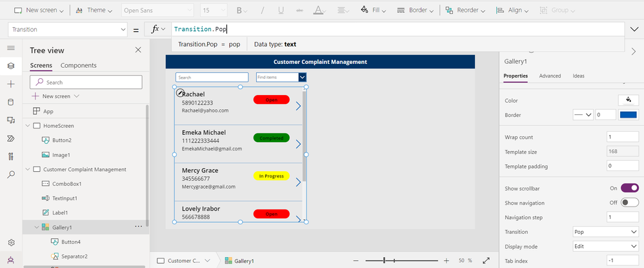Image resolution: width=644 pixels, height=268 pixels.
Task: Open the Align menu
Action: (x=512, y=10)
